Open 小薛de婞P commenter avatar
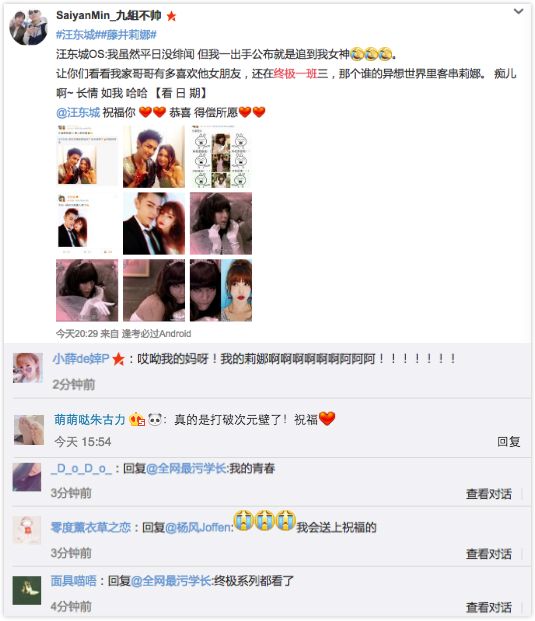Viewport: 535px width, 621px height. tap(28, 368)
